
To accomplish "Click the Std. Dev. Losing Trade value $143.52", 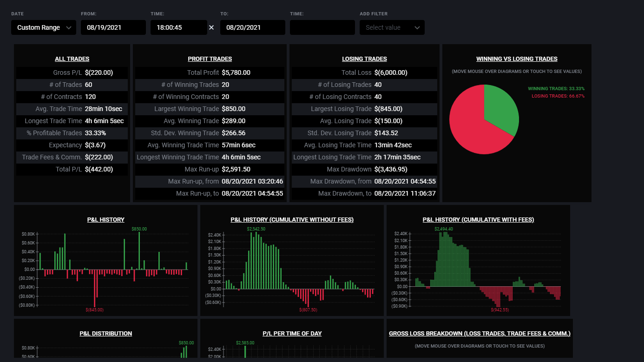I will 386,133.
